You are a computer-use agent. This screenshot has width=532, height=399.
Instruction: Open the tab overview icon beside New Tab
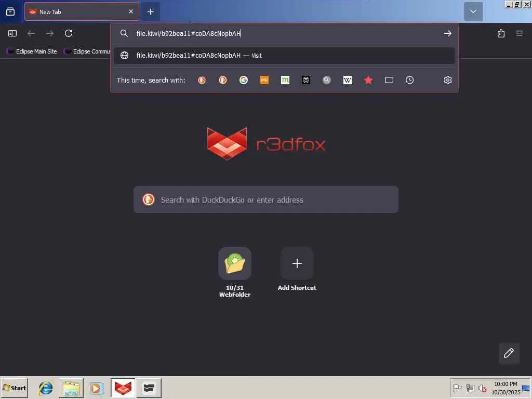click(10, 12)
